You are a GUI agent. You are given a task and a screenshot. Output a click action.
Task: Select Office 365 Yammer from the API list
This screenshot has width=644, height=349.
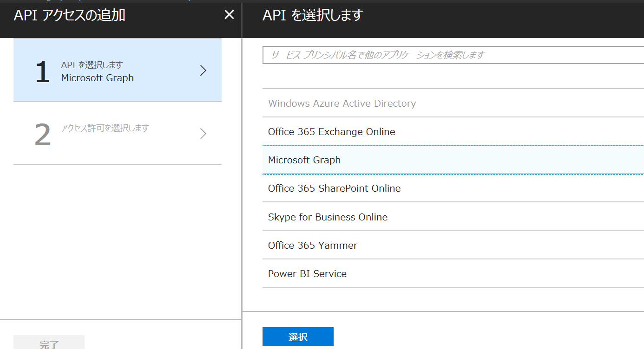pyautogui.click(x=311, y=245)
